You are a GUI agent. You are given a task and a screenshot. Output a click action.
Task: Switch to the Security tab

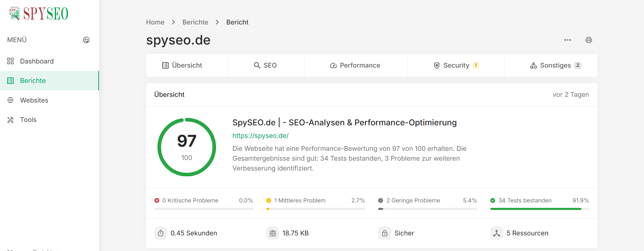click(456, 65)
